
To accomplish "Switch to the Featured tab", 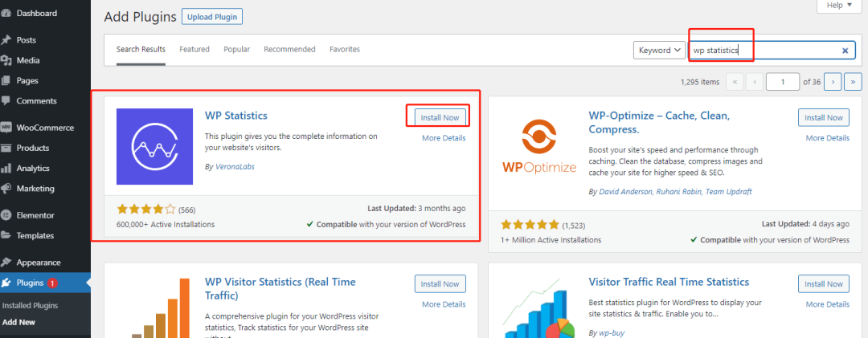I will (194, 49).
